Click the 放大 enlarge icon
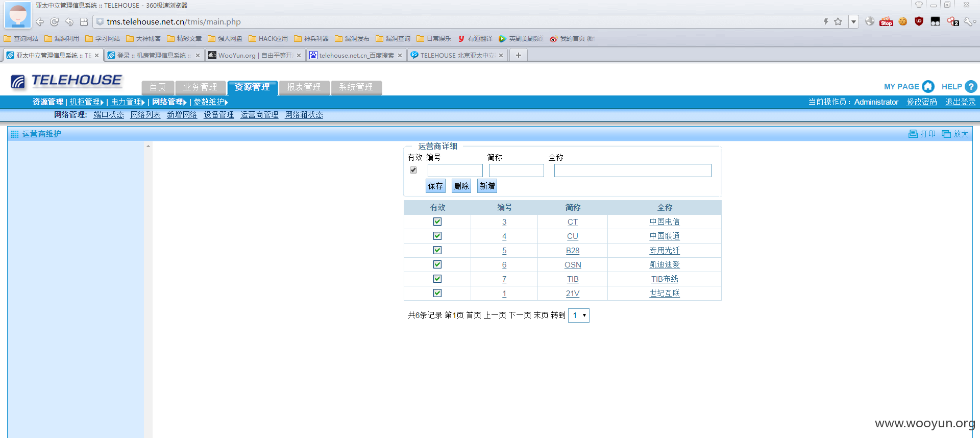The height and width of the screenshot is (438, 980). [x=946, y=134]
